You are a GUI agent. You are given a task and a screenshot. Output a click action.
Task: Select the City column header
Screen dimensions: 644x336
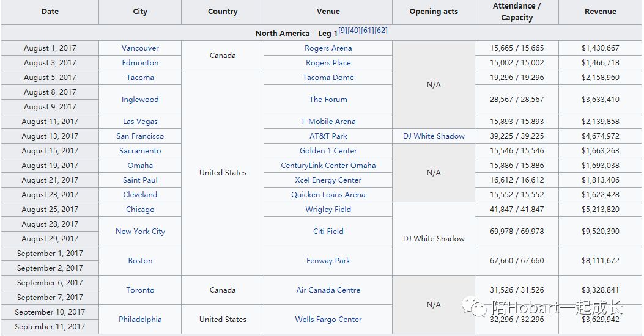(x=140, y=12)
